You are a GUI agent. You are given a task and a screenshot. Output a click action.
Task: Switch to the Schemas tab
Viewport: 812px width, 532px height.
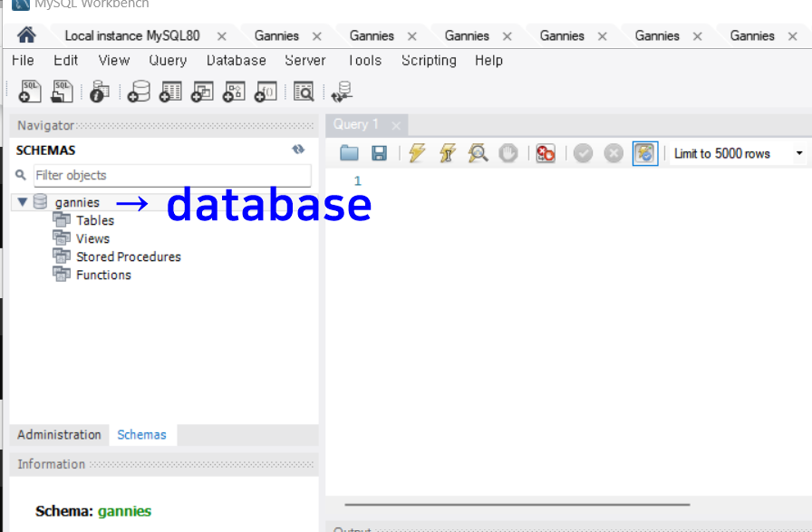[x=142, y=435]
